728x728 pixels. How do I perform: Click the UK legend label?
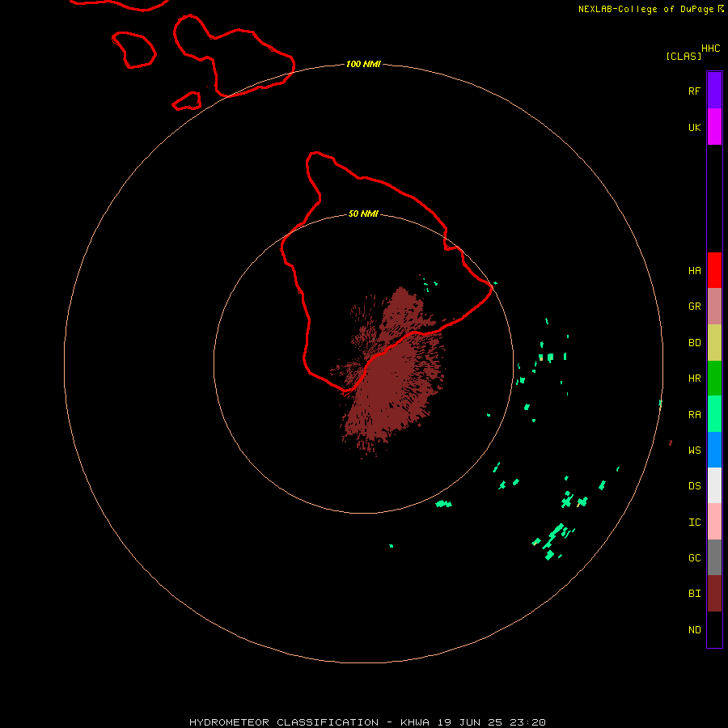coord(694,127)
